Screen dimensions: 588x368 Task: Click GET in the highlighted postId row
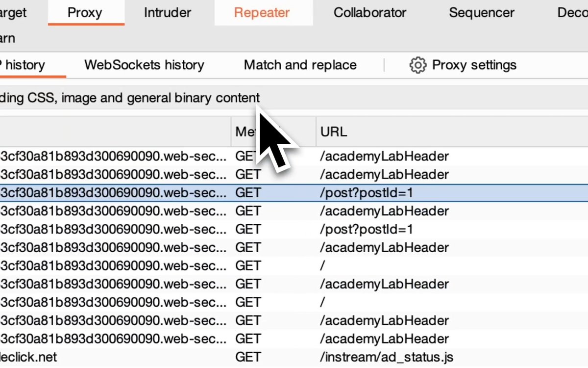coord(248,193)
